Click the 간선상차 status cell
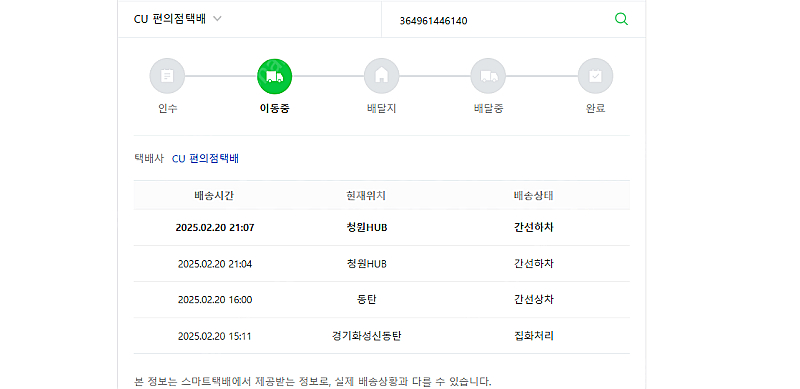This screenshot has width=800, height=389. point(534,300)
